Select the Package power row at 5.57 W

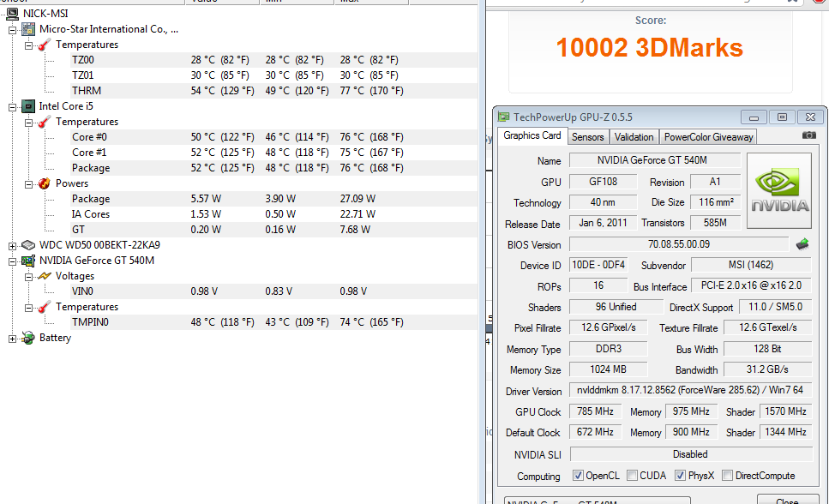pos(273,199)
